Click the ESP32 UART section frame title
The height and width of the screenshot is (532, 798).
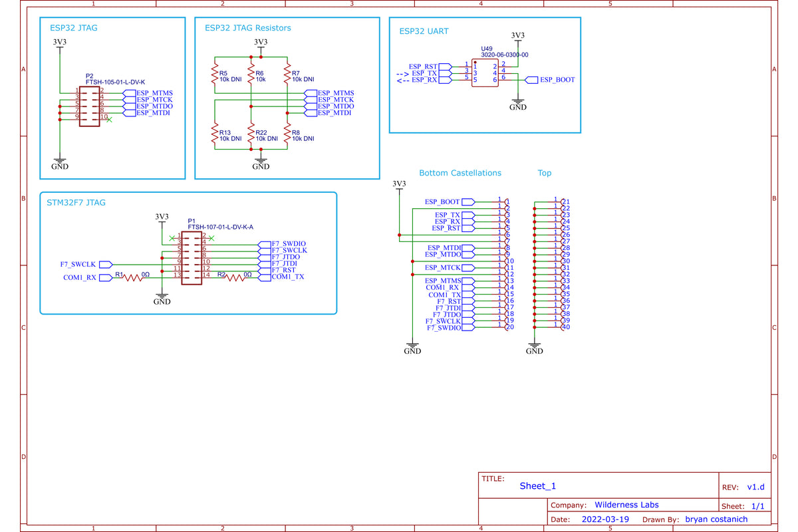pyautogui.click(x=424, y=31)
